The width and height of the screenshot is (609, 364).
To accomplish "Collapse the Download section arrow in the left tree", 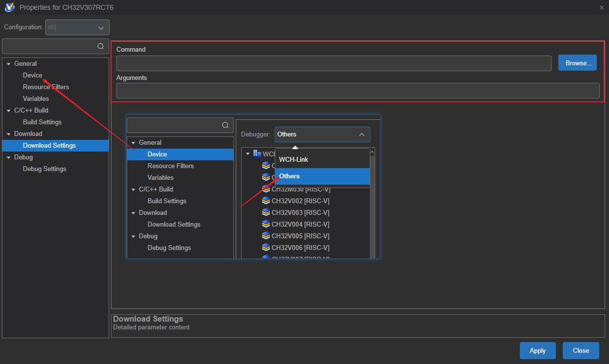I will click(x=8, y=134).
